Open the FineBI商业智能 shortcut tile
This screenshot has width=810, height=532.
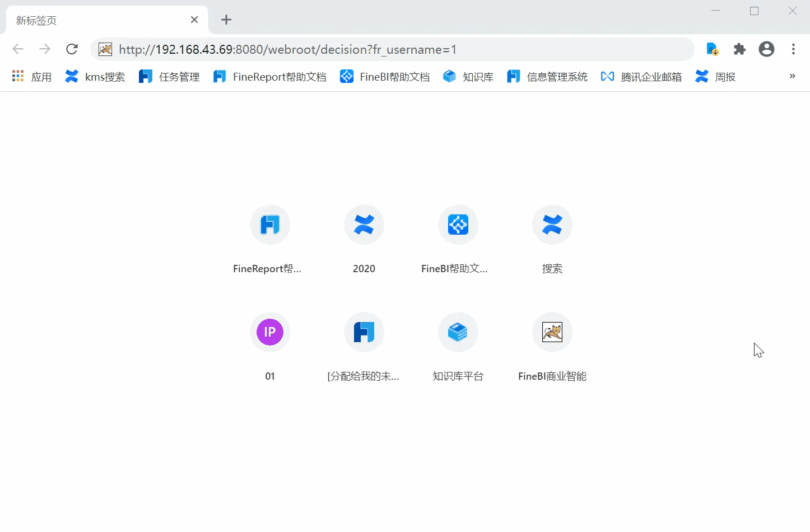tap(552, 347)
